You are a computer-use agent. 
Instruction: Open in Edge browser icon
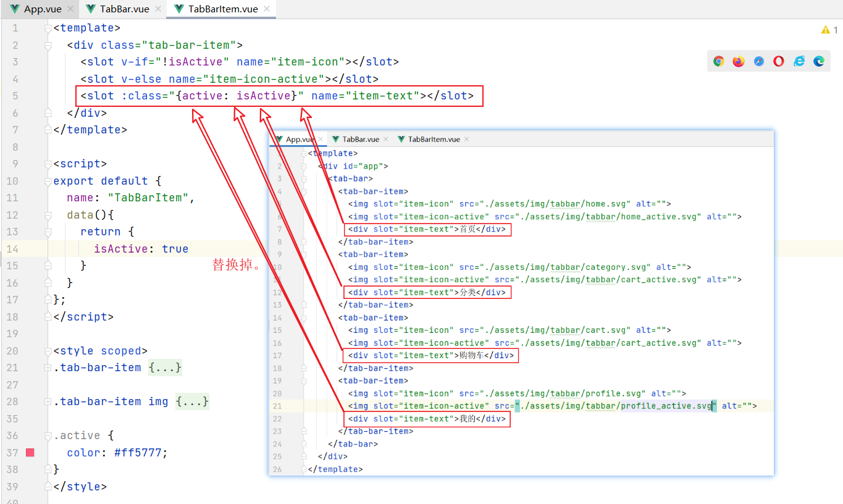(x=819, y=61)
